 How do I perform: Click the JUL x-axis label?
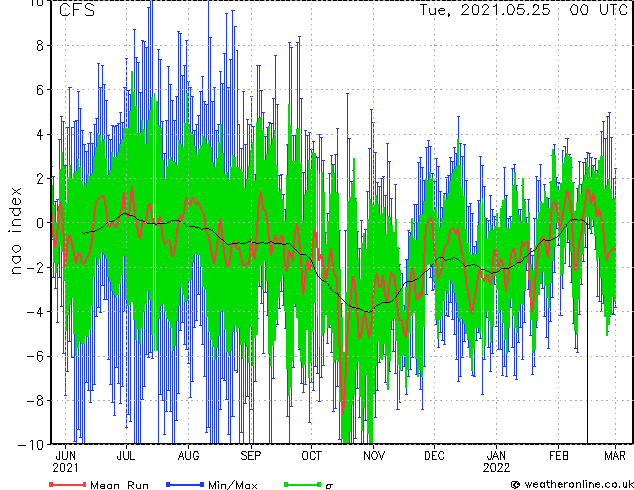click(126, 456)
